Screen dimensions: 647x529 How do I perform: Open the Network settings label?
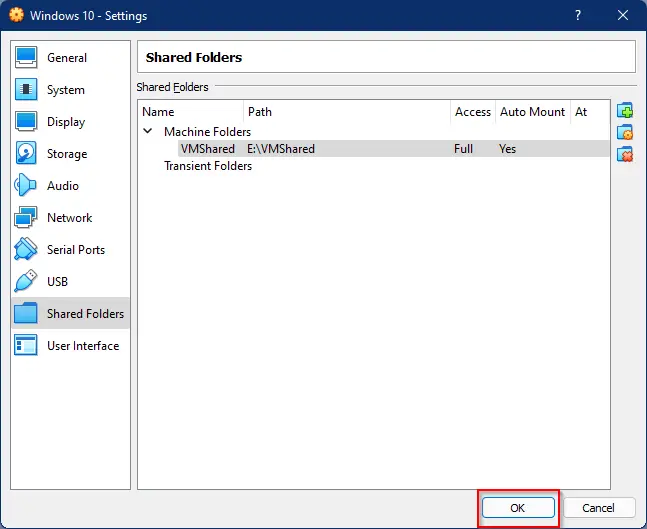click(x=69, y=218)
